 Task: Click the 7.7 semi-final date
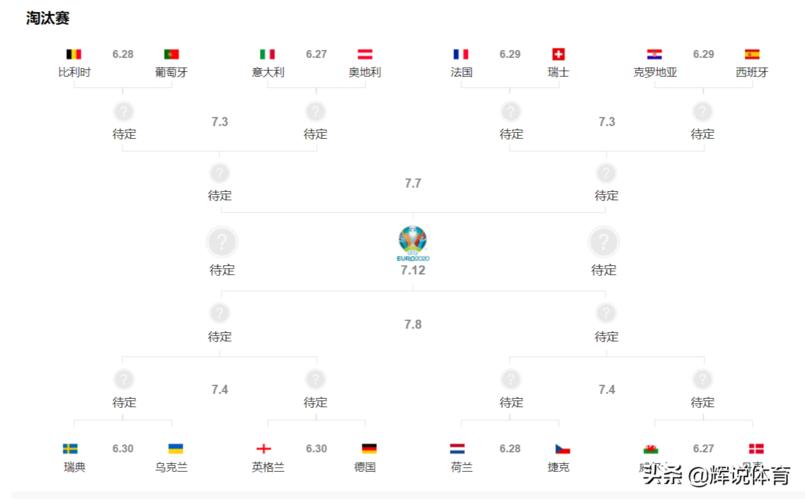pyautogui.click(x=413, y=184)
